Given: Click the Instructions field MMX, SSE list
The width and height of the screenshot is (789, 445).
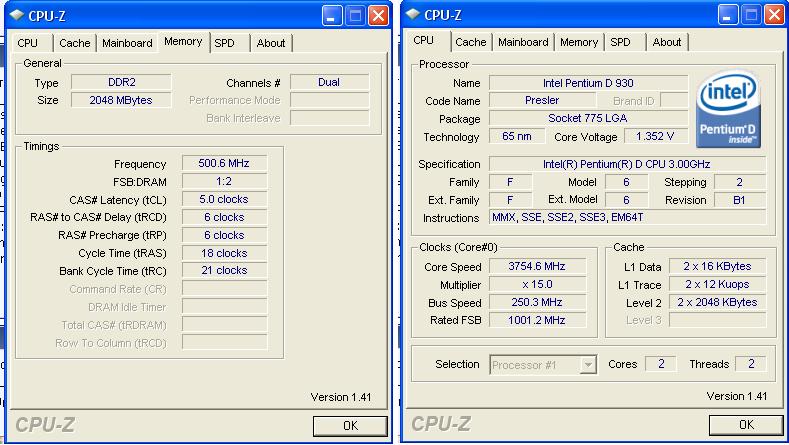Looking at the screenshot, I should pos(627,217).
